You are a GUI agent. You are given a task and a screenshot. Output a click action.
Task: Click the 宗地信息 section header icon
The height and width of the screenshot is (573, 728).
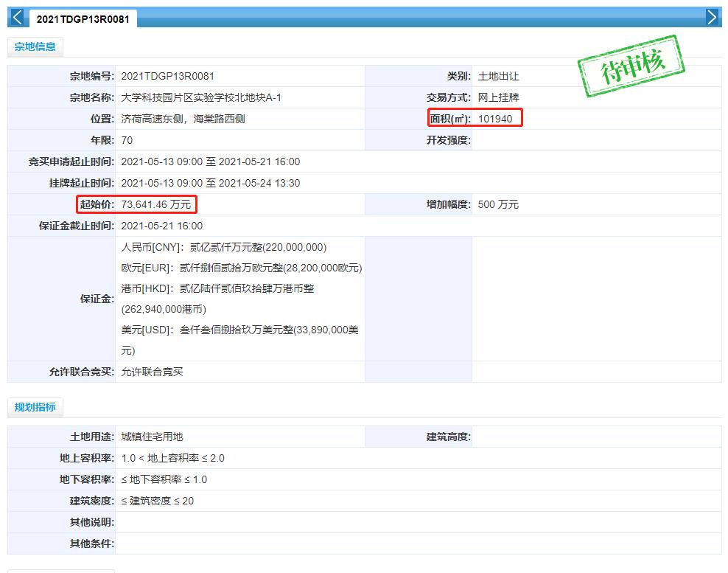click(x=35, y=46)
